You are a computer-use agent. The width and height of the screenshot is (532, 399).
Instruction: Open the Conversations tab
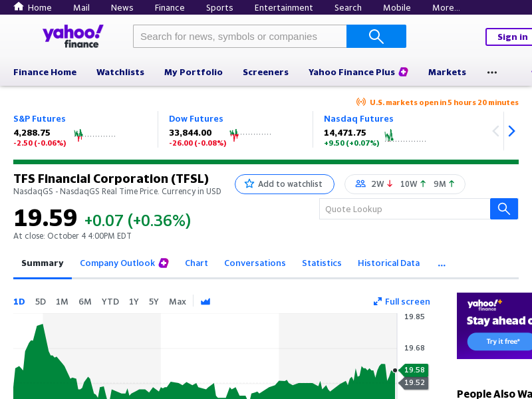coord(255,263)
